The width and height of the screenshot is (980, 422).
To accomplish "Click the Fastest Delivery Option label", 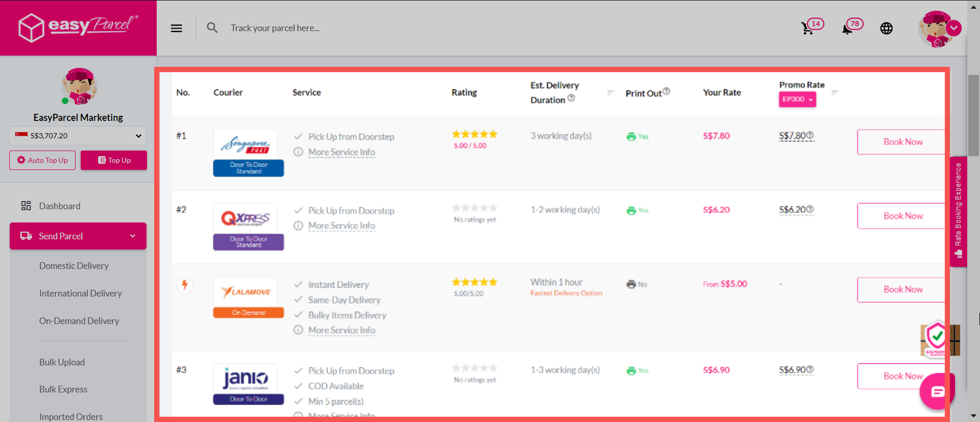I will (x=566, y=293).
